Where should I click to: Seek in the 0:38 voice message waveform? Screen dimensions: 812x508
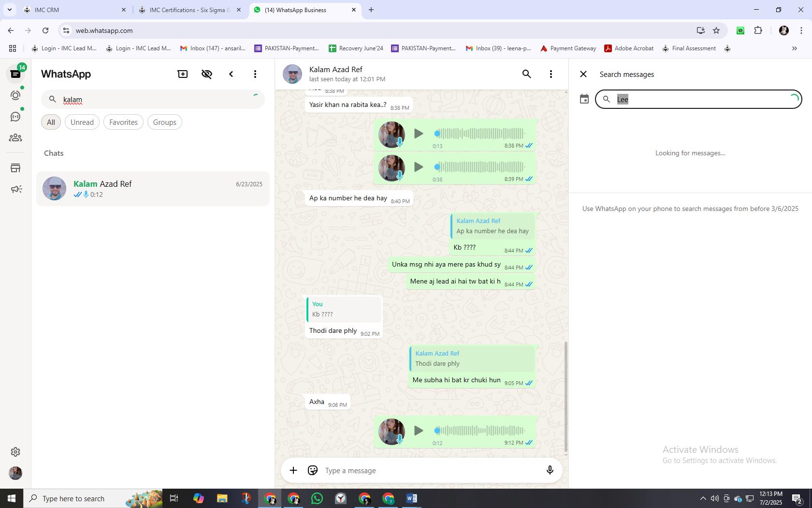(x=479, y=167)
